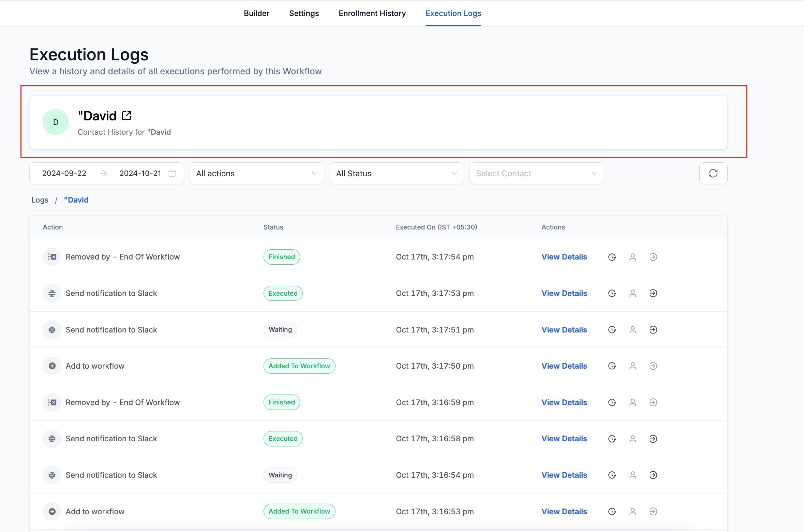Image resolution: width=804 pixels, height=532 pixels.
Task: Open David's contact via external link icon
Action: click(126, 116)
